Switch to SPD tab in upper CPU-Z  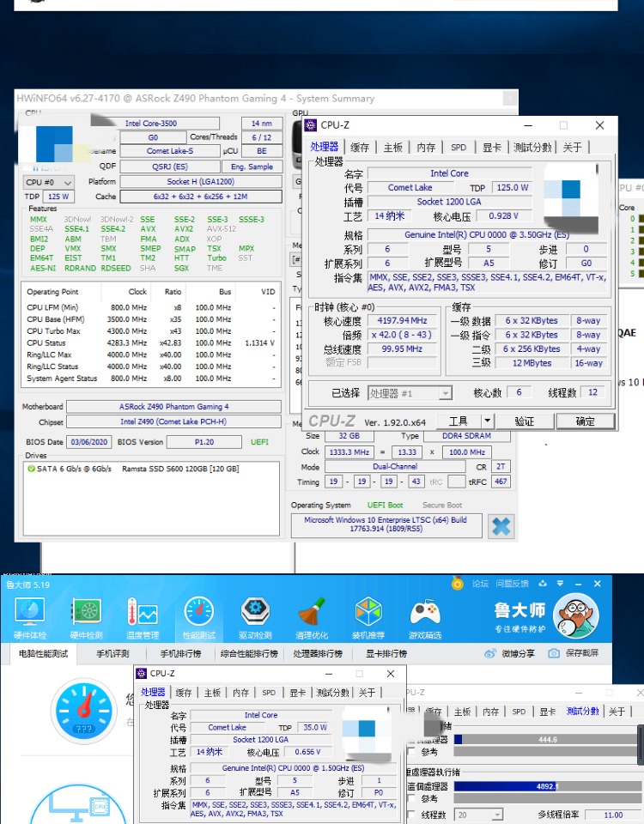click(459, 147)
